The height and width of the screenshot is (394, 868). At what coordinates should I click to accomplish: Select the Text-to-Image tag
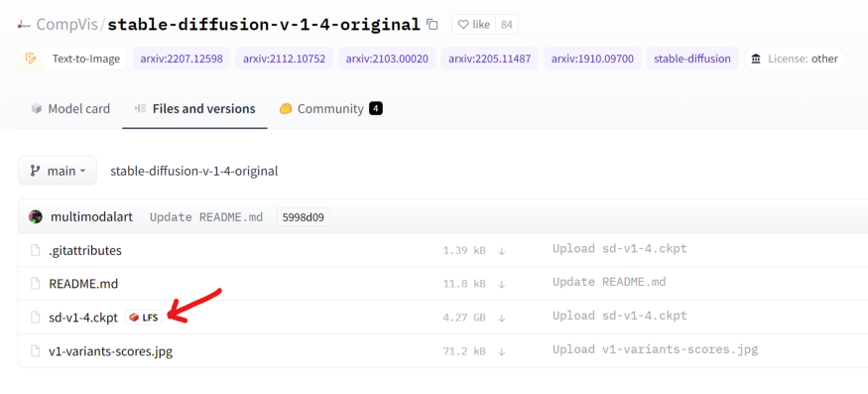pos(73,59)
